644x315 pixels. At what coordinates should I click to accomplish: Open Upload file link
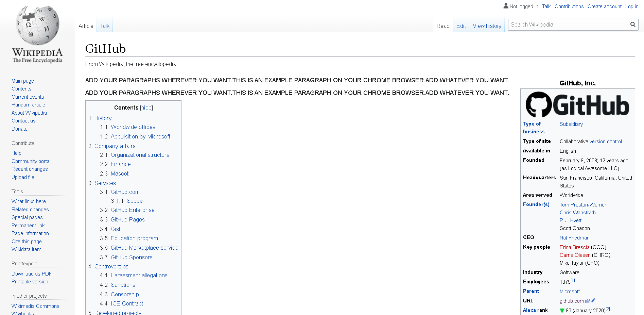[x=23, y=177]
